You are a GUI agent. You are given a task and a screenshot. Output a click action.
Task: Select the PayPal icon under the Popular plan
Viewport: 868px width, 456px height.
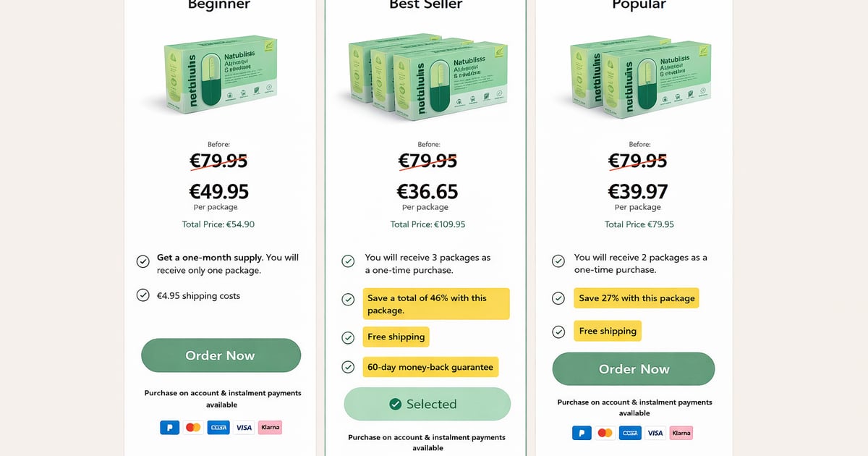pos(582,432)
